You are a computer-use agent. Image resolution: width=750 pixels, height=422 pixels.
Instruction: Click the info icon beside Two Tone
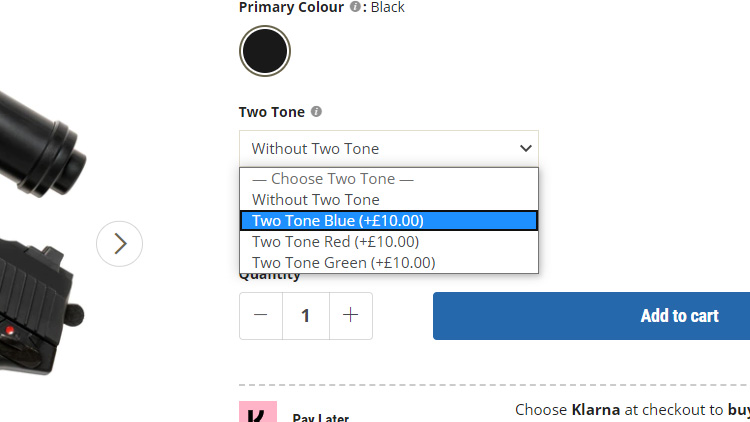(316, 112)
